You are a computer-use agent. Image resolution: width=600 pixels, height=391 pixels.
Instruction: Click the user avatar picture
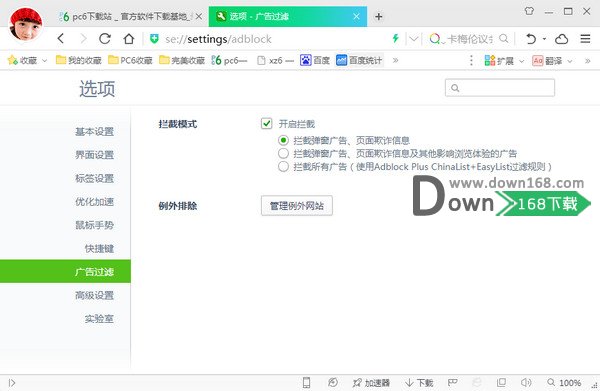pyautogui.click(x=26, y=23)
